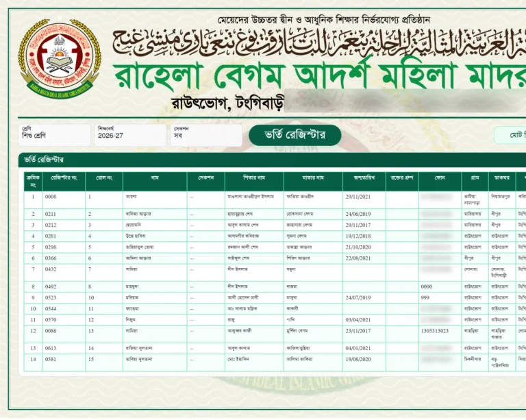
Task: Click birth date 29/11/2021
Action: (x=358, y=197)
